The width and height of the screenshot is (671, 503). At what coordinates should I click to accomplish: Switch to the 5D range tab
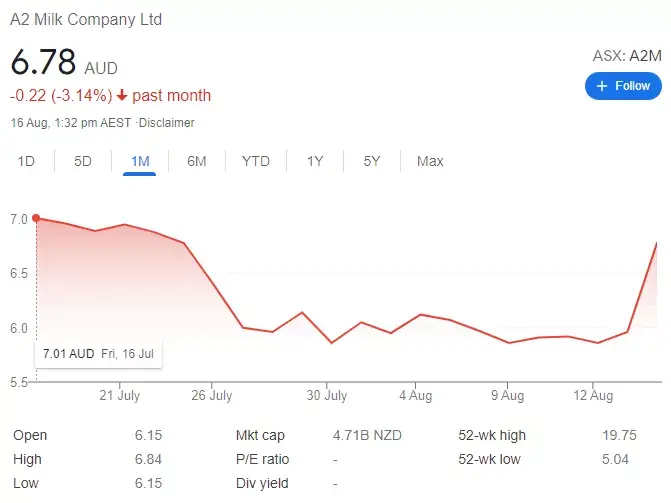pos(83,161)
